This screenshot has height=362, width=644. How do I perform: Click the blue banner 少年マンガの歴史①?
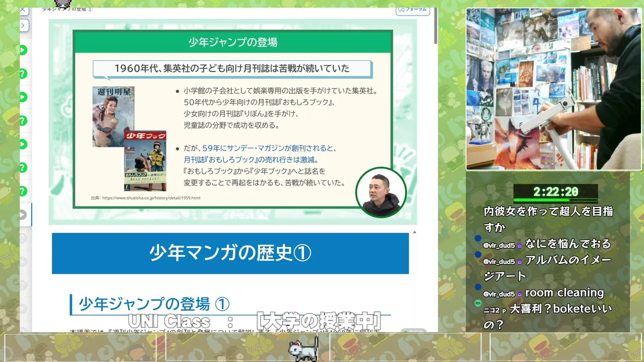point(230,253)
